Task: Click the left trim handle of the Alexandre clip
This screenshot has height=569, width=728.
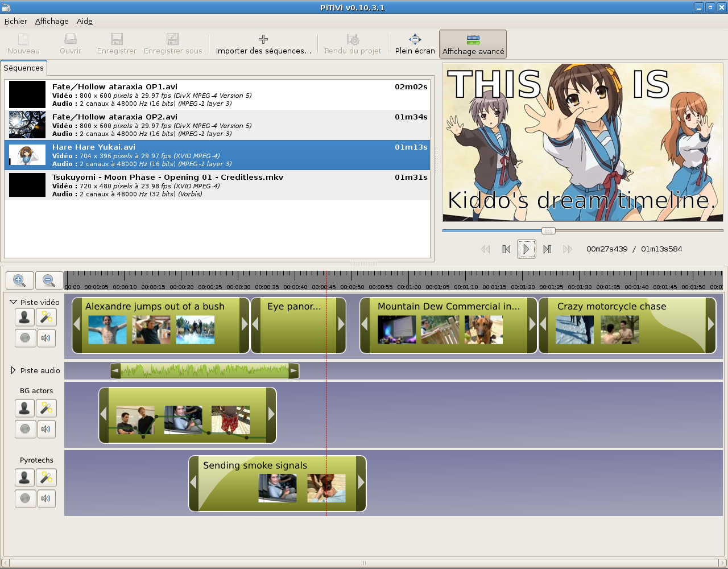Action: [77, 325]
